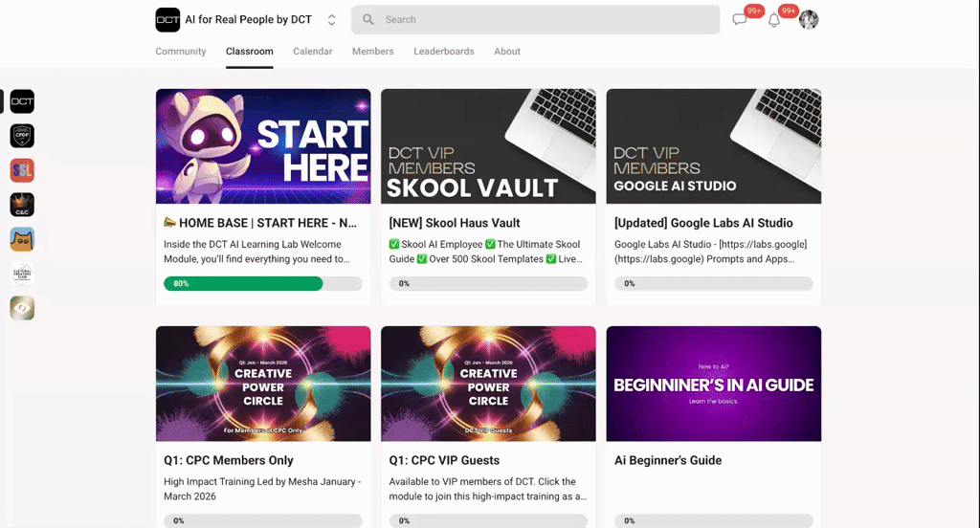The width and height of the screenshot is (980, 528).
Task: Click the 80% progress bar on HOME BASE
Action: (263, 284)
